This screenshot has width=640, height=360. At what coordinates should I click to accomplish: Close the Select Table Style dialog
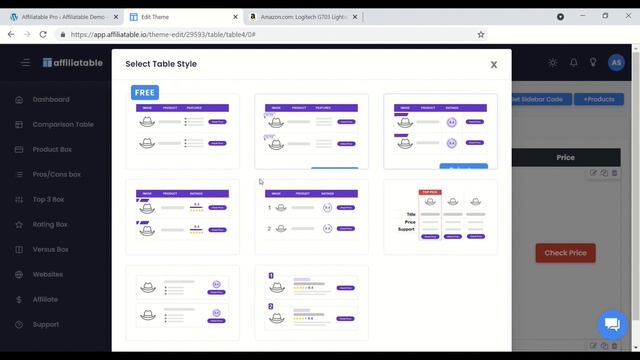(494, 64)
